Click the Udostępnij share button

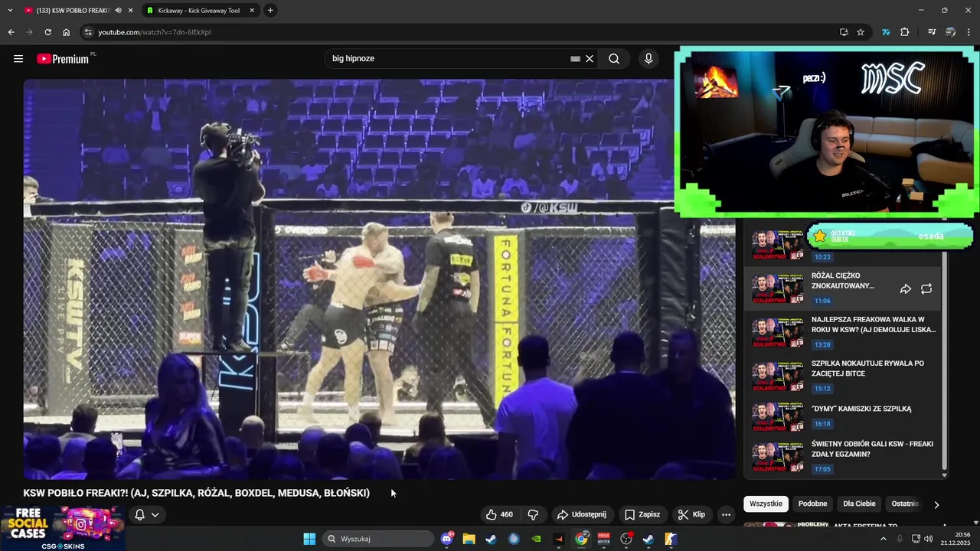pos(582,514)
